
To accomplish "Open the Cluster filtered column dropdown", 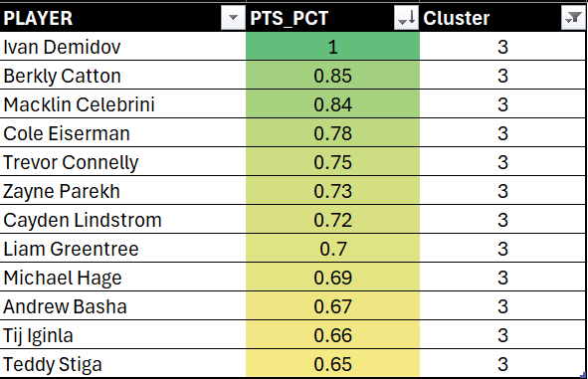I will 573,18.
